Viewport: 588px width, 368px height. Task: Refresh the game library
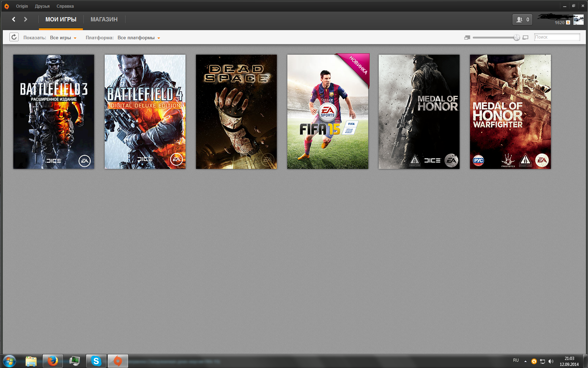pos(14,37)
